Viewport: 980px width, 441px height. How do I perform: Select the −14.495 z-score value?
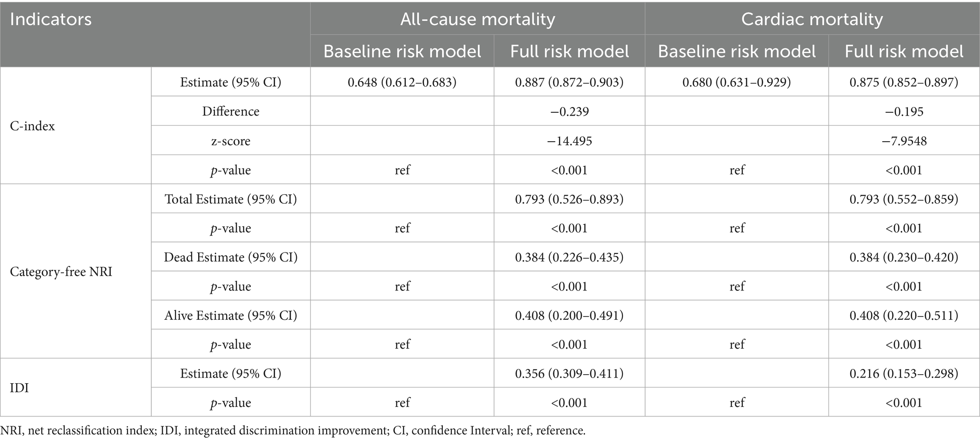coord(569,141)
